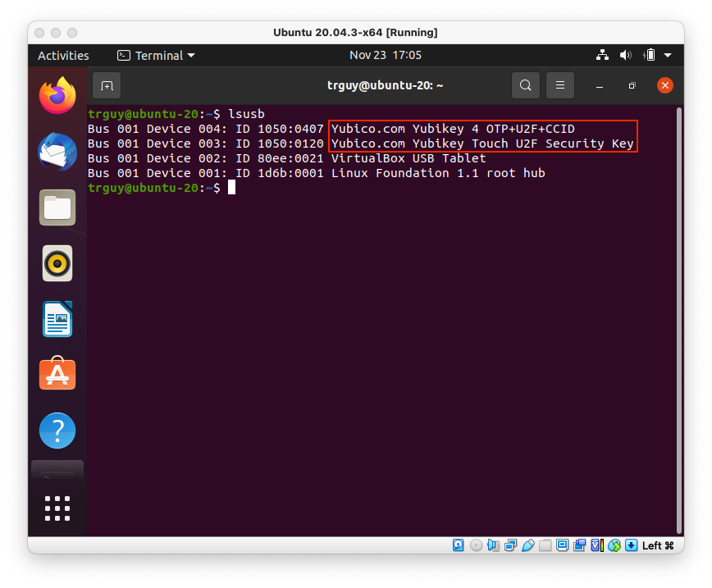Click the running terminal icon in dock
This screenshot has height=588, width=712.
point(57,469)
